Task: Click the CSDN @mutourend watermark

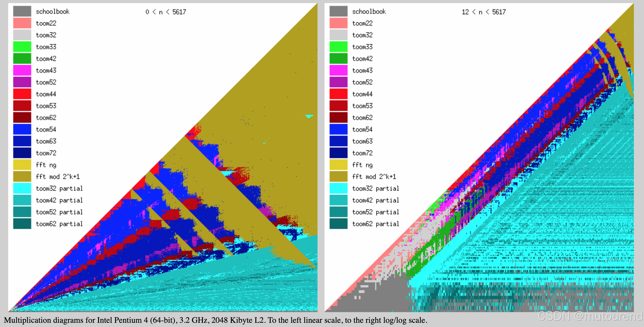Action: (x=590, y=316)
